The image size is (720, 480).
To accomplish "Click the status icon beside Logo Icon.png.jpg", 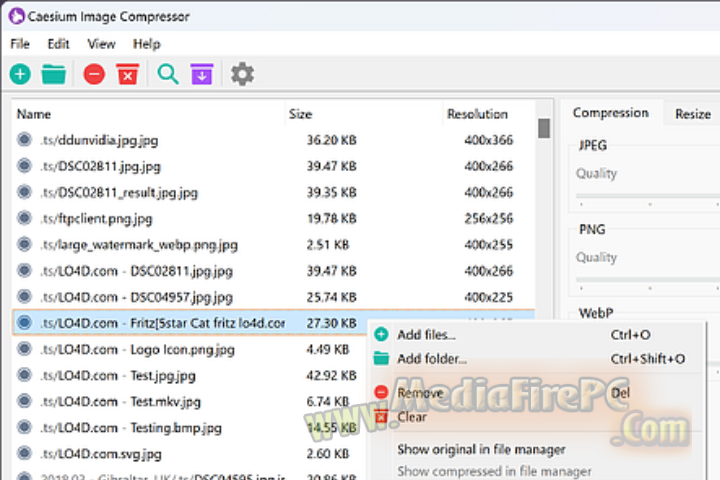I will (24, 349).
